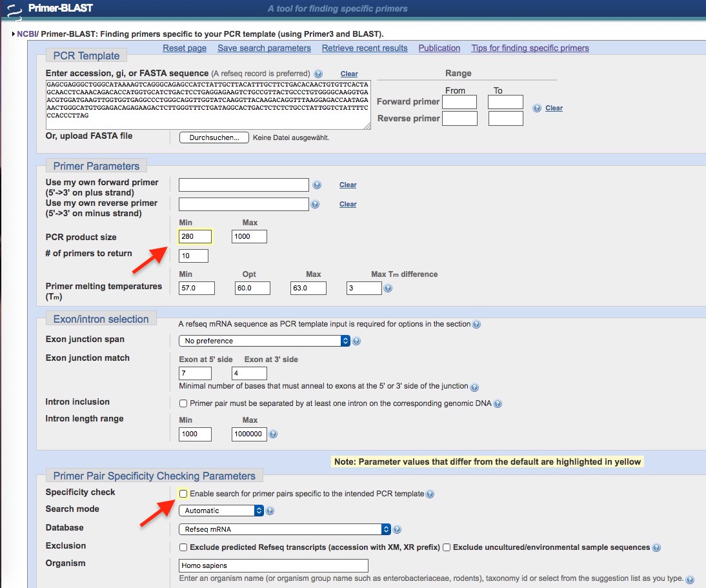Image resolution: width=706 pixels, height=588 pixels.
Task: Enable specificity search for intended PCR template
Action: click(183, 494)
